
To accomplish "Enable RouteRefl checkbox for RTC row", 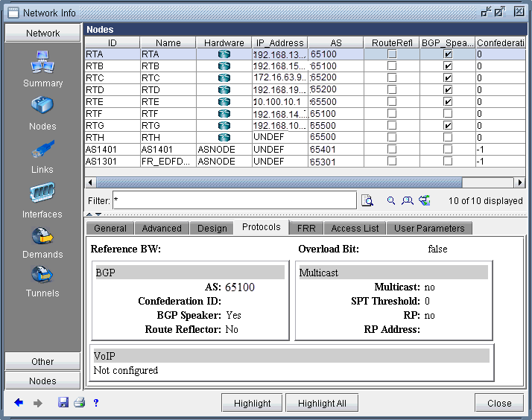I will point(392,77).
